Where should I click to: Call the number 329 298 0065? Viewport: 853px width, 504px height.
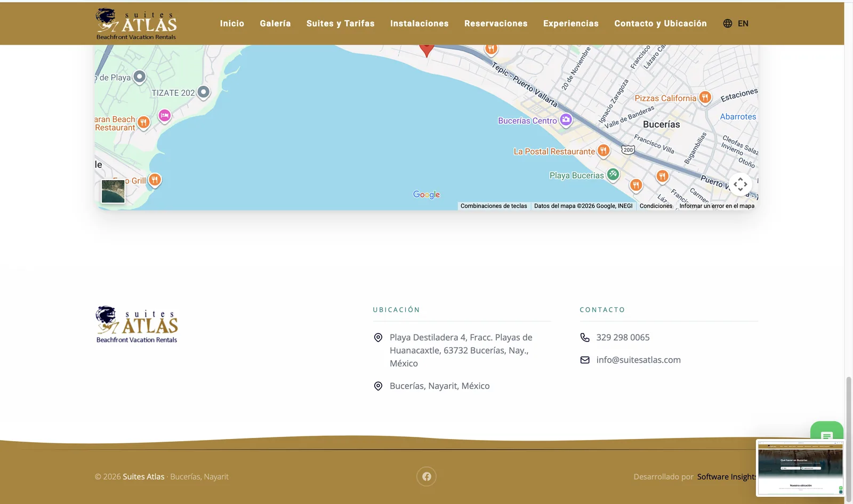tap(623, 337)
